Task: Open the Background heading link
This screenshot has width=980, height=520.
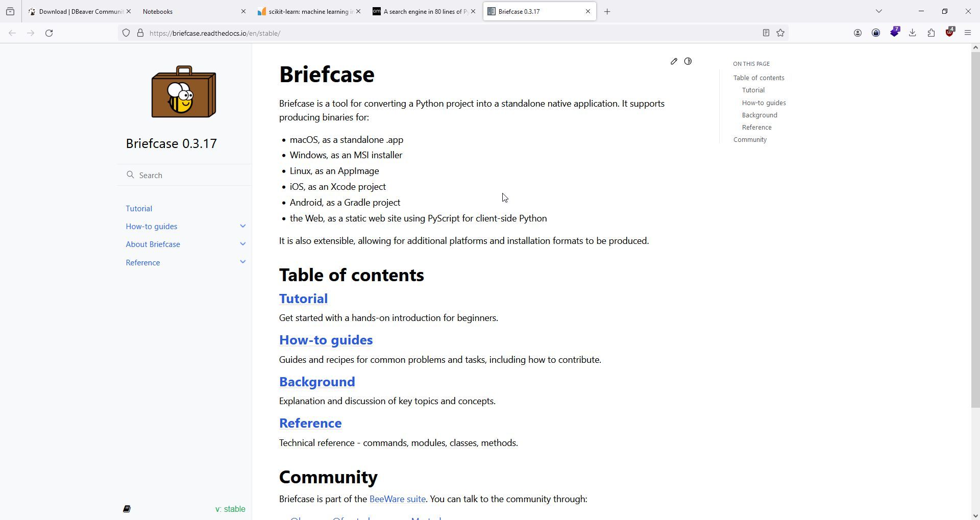Action: pos(317,382)
